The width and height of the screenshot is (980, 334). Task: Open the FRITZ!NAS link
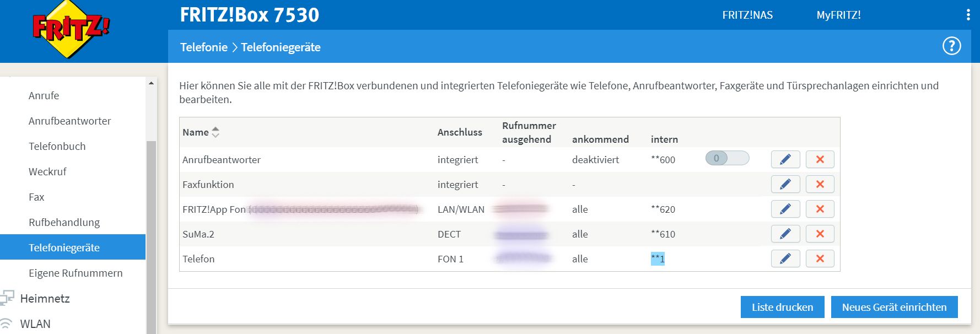(x=747, y=15)
